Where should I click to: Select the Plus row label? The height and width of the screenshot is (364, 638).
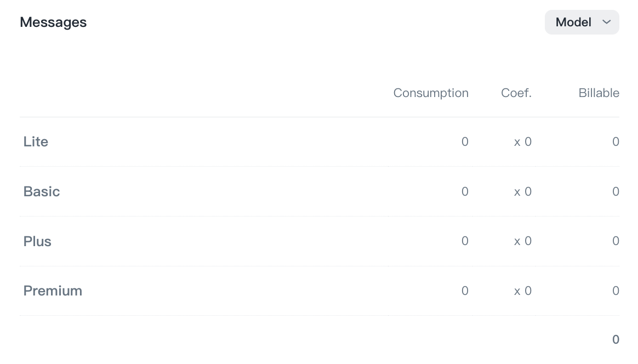coord(37,242)
